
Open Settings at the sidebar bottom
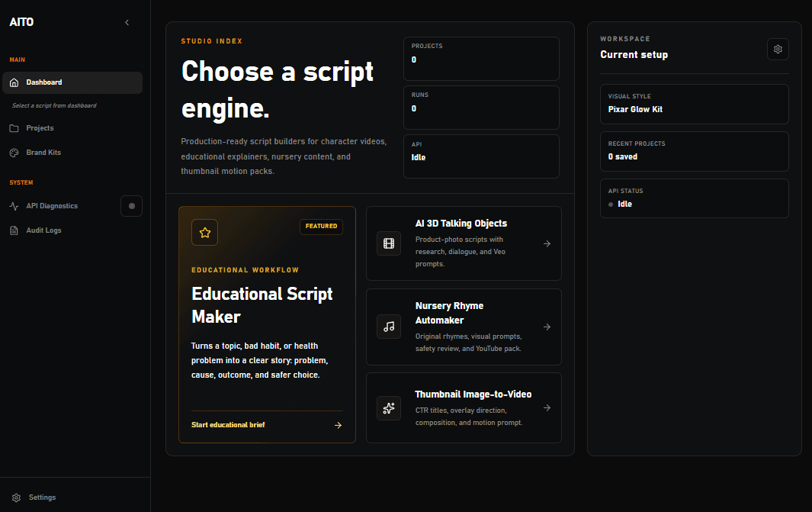click(42, 498)
